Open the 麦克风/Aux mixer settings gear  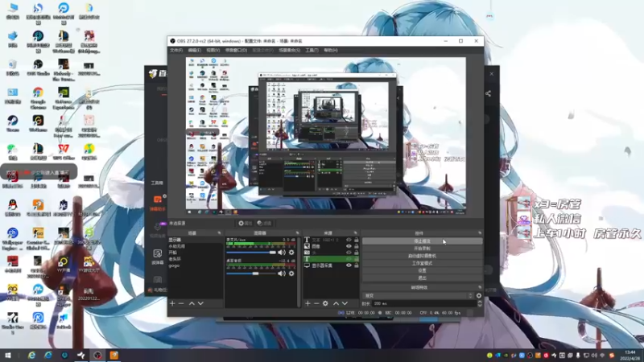pos(291,253)
